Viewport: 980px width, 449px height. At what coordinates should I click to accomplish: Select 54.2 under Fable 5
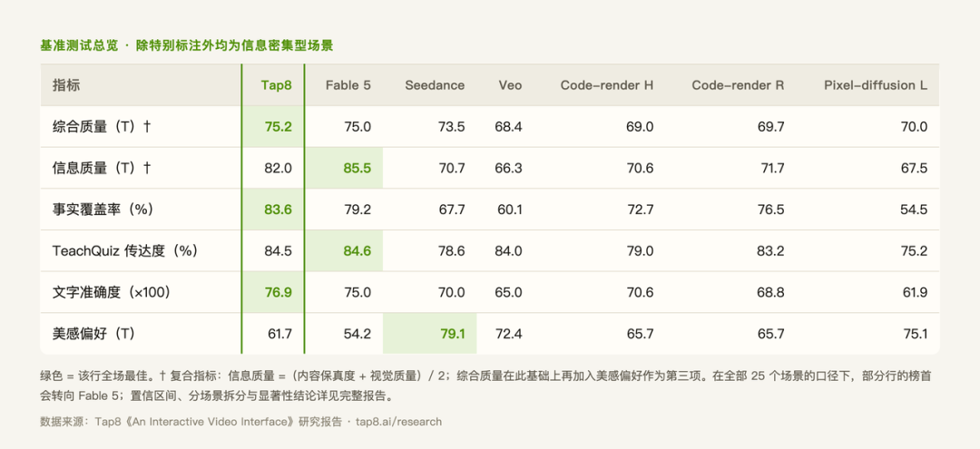click(x=358, y=334)
